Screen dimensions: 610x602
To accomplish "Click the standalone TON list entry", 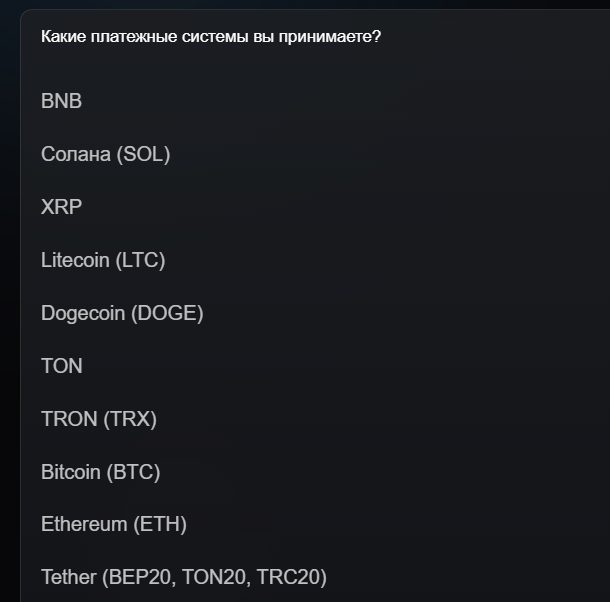I will (x=61, y=366).
